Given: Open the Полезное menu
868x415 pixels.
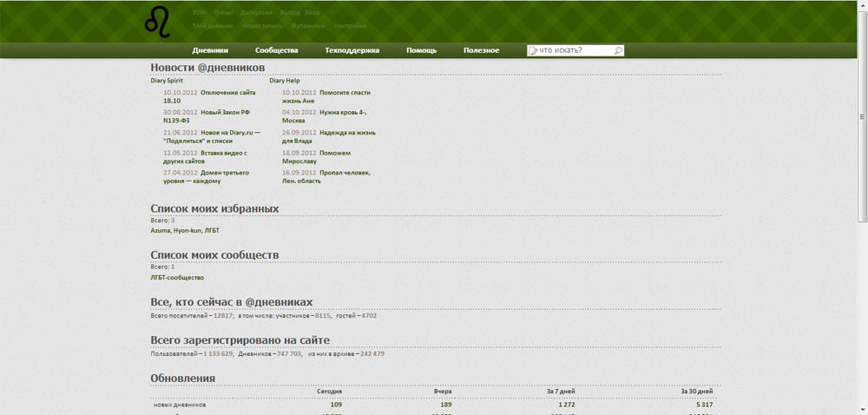Looking at the screenshot, I should coord(482,50).
